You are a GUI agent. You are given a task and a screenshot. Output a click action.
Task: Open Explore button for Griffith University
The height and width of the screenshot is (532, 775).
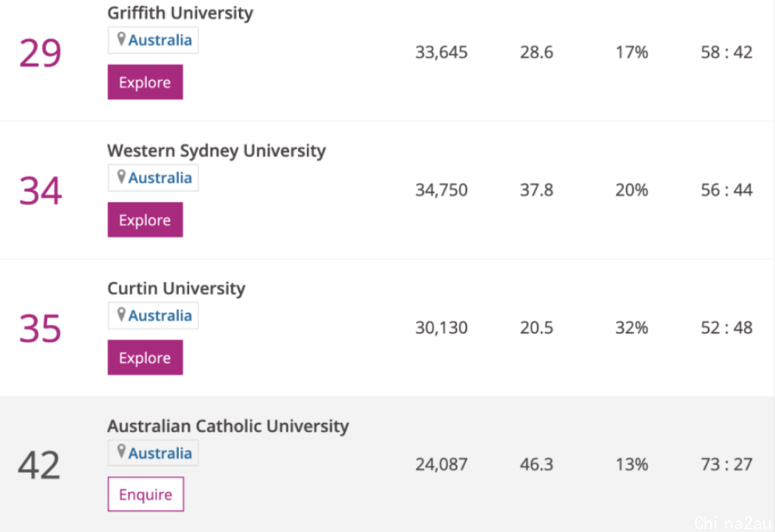(145, 82)
